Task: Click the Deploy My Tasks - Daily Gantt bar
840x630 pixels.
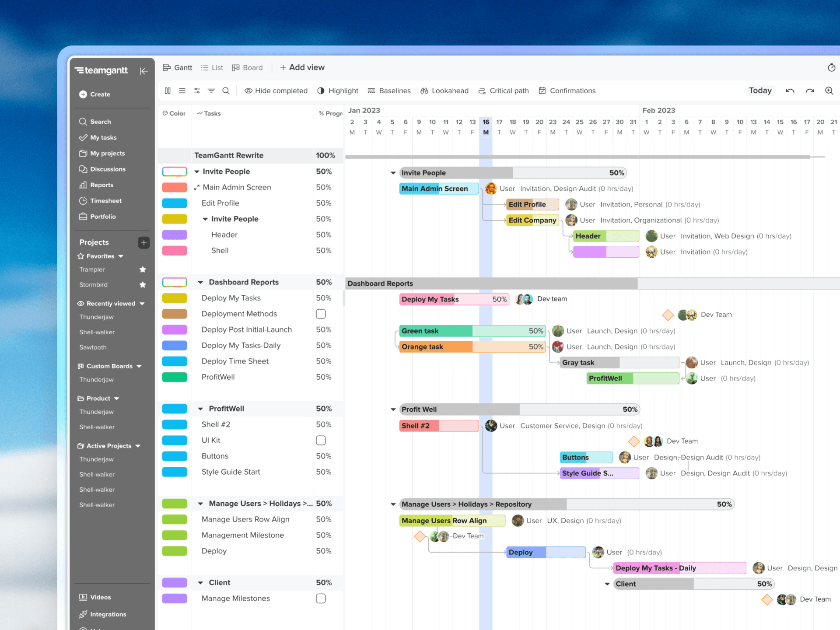Action: (x=679, y=568)
